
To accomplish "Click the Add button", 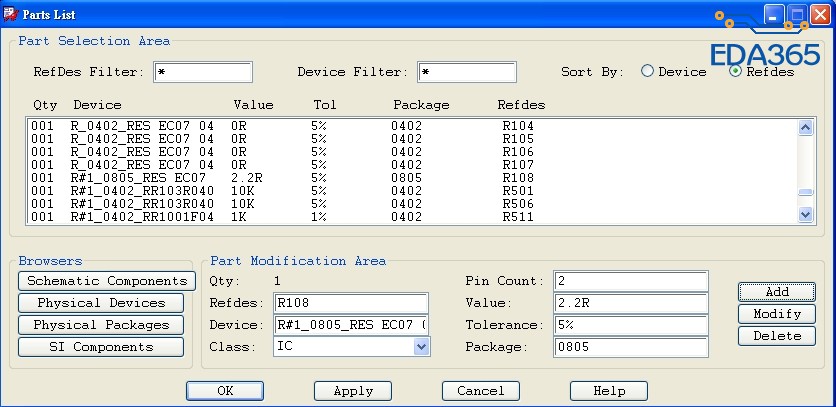I will (x=777, y=292).
